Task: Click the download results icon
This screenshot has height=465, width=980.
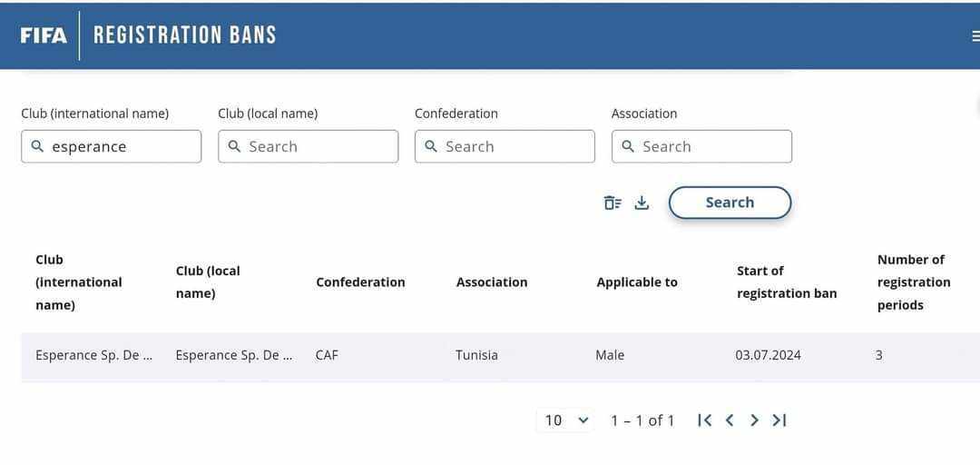Action: coord(642,203)
